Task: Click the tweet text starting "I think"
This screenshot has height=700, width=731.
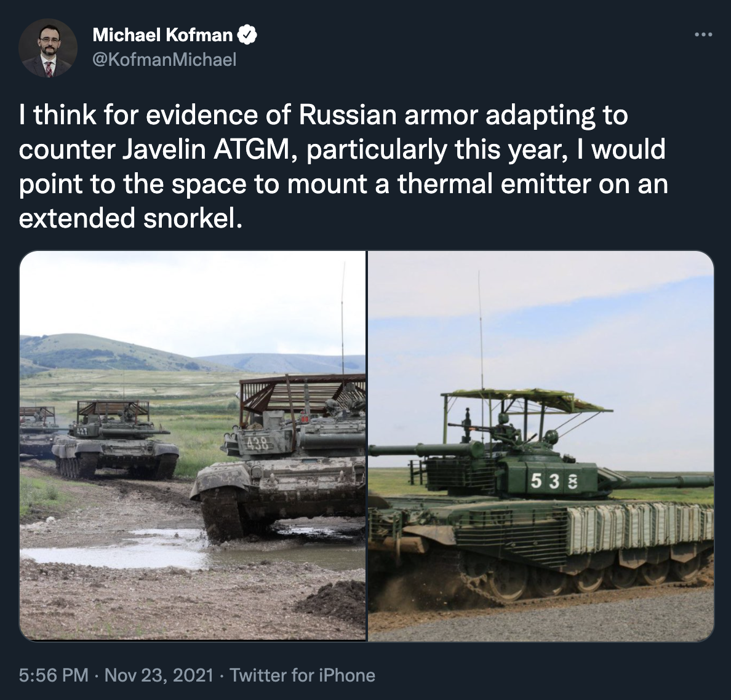Action: (x=343, y=166)
